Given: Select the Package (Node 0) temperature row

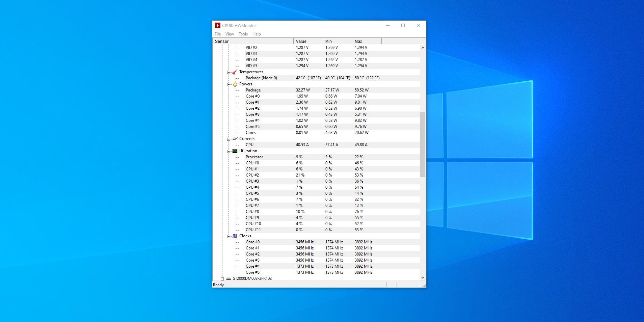Looking at the screenshot, I should 261,78.
